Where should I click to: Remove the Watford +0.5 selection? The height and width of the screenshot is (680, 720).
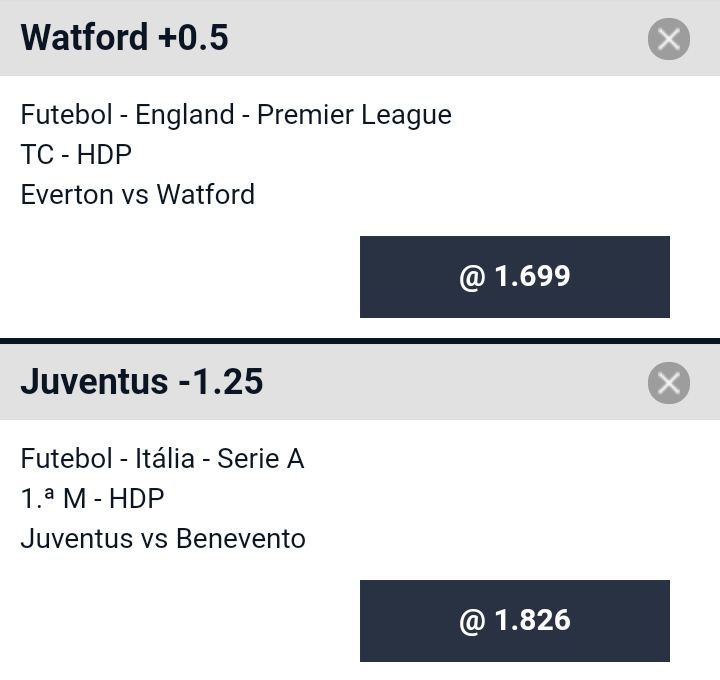(669, 39)
